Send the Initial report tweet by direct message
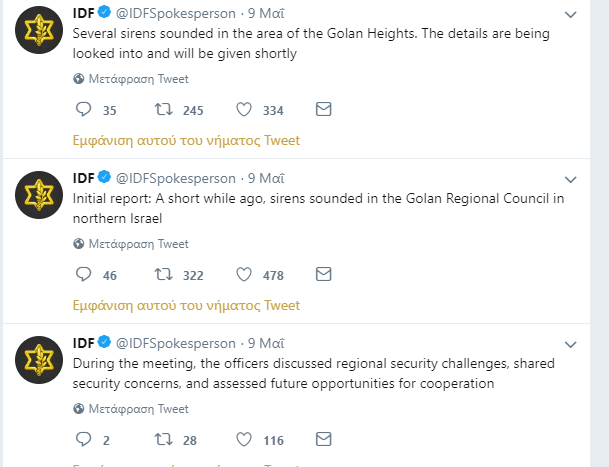This screenshot has height=467, width=609. pos(323,274)
